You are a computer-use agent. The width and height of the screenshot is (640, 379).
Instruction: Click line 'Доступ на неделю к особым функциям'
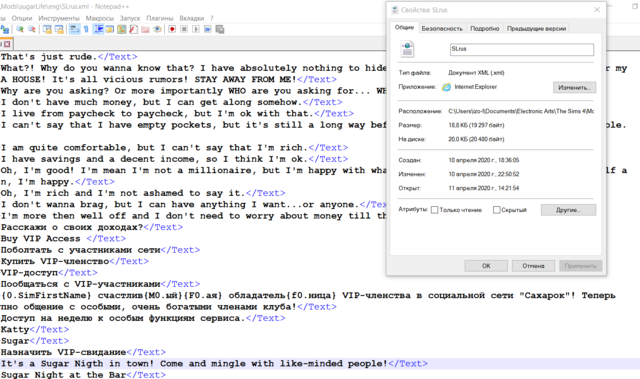pos(143,318)
